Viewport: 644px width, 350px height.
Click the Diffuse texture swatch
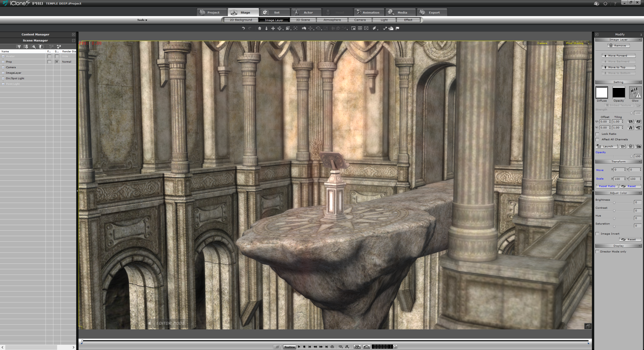pos(601,93)
